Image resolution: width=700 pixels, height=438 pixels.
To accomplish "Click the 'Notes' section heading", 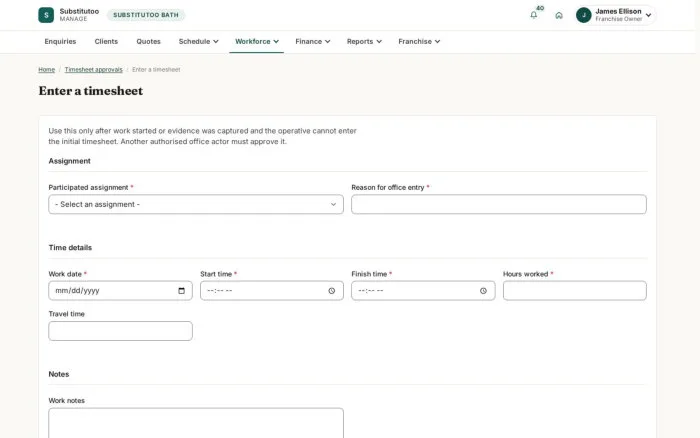I will pos(59,374).
